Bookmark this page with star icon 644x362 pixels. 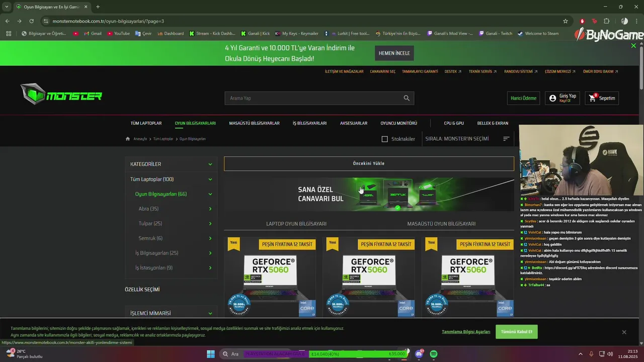pyautogui.click(x=566, y=21)
